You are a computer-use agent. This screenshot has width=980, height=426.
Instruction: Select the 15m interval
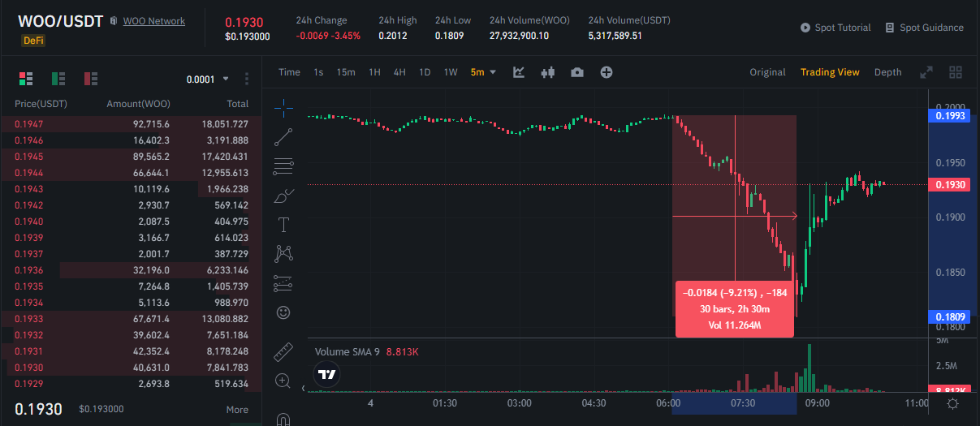[x=346, y=72]
